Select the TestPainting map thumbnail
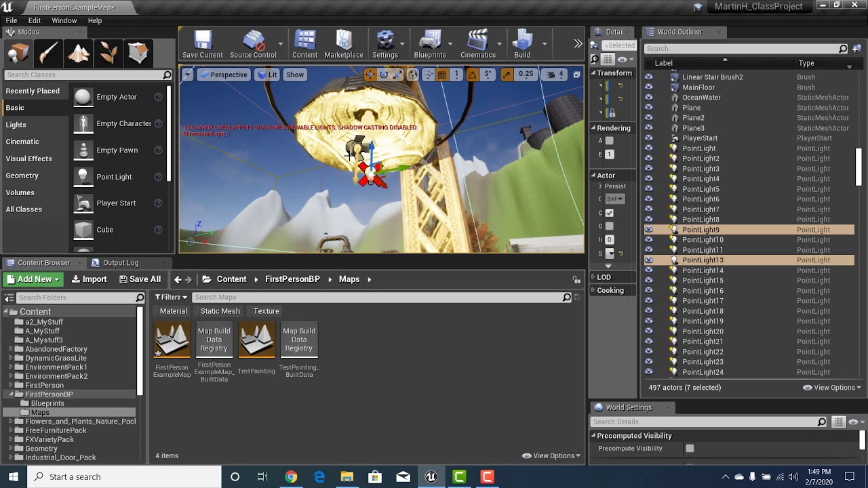This screenshot has height=488, width=868. pos(256,340)
